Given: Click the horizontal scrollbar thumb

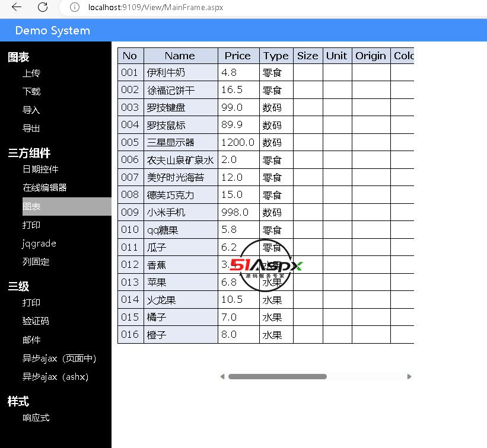Looking at the screenshot, I should [278, 376].
